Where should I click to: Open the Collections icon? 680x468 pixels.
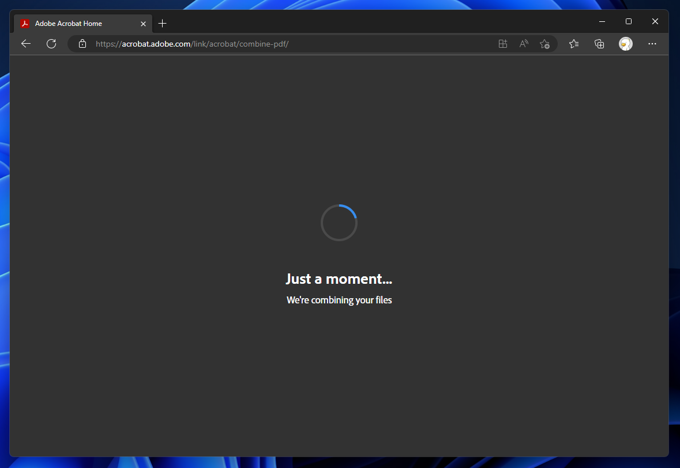pos(599,44)
